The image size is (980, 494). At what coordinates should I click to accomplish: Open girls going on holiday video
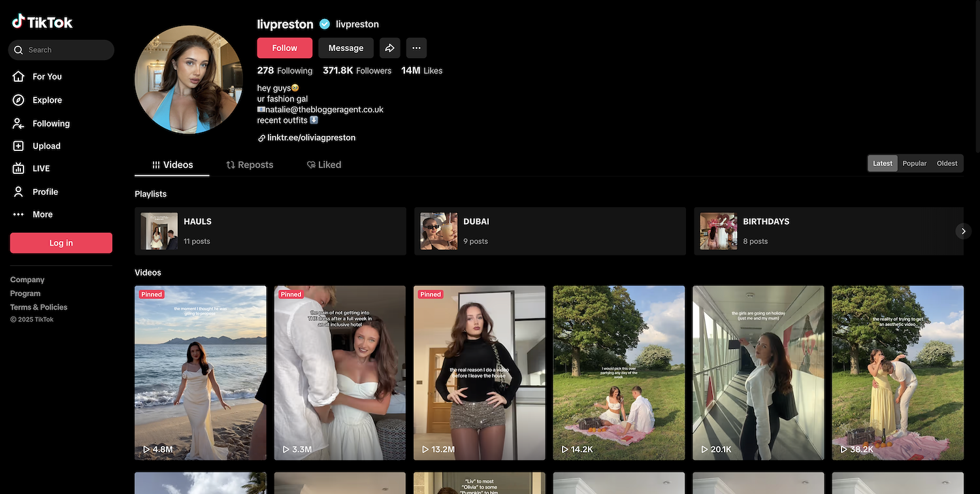point(759,373)
